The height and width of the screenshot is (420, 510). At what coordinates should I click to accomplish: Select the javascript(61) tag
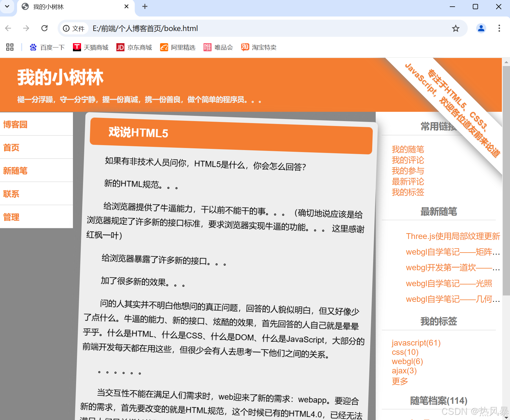[x=416, y=343]
